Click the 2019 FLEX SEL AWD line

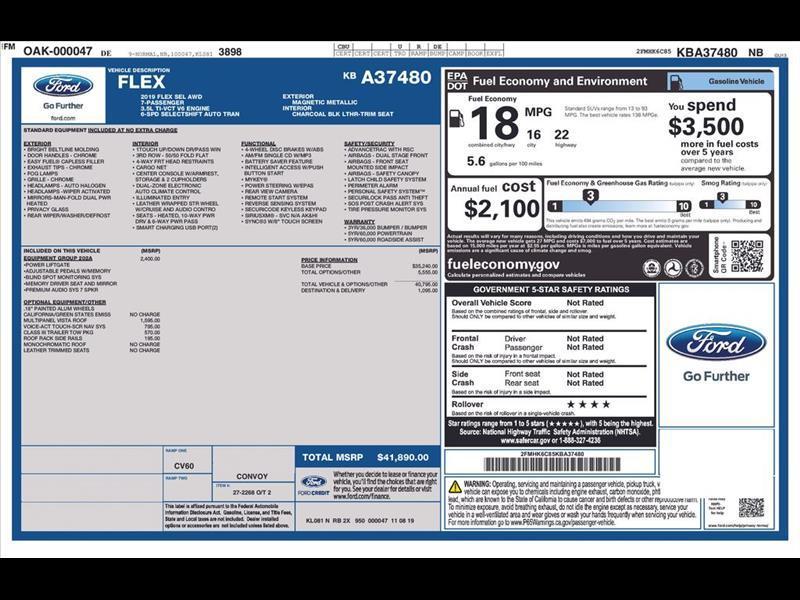pos(171,96)
